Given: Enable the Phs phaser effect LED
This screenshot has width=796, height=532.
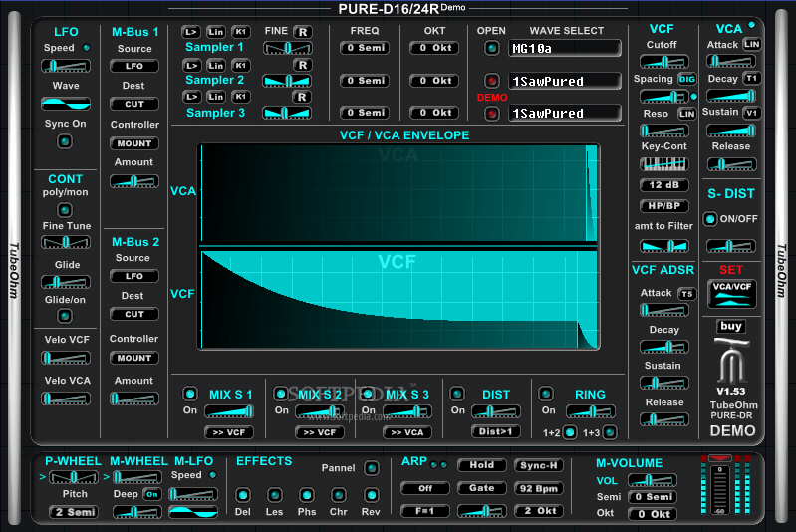Looking at the screenshot, I should [x=306, y=495].
